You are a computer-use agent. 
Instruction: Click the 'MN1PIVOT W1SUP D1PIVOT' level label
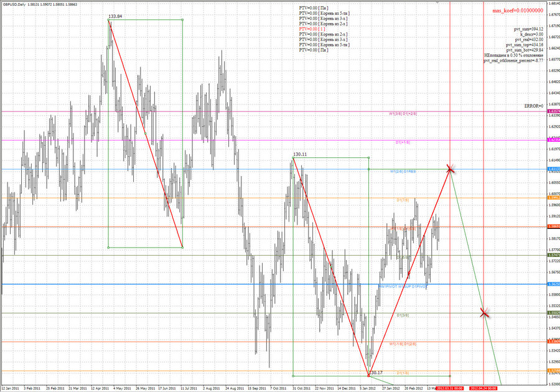tap(403, 286)
